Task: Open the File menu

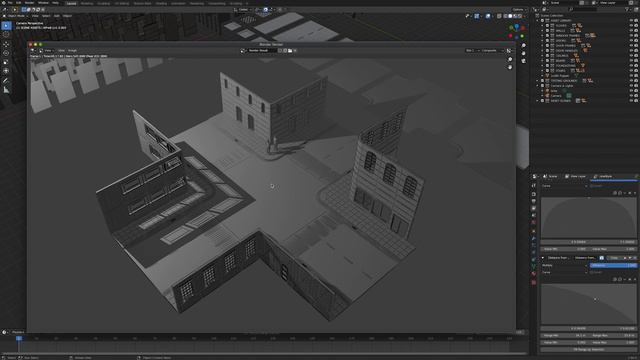Action: coord(10,3)
